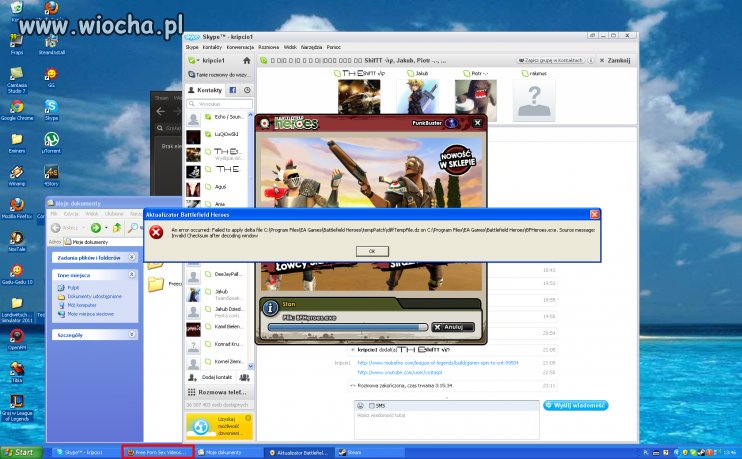Click the folder-up icon in Moje dokumenty

[116, 228]
